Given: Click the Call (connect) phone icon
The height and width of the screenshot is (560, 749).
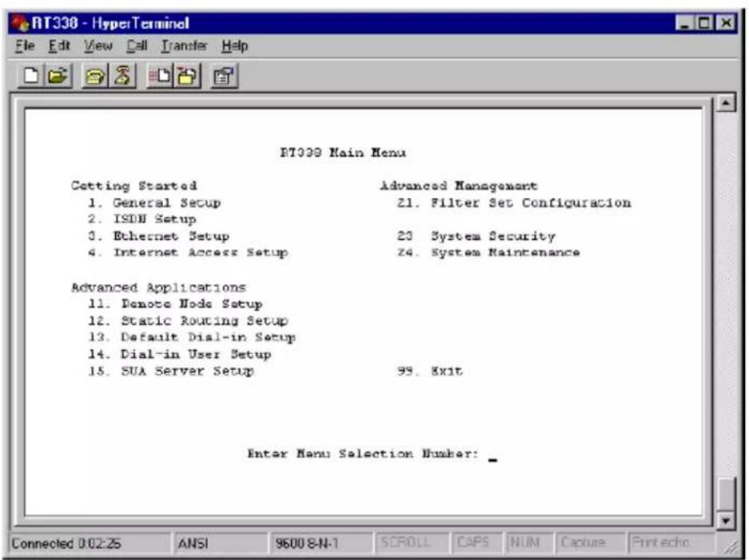Looking at the screenshot, I should pos(95,76).
